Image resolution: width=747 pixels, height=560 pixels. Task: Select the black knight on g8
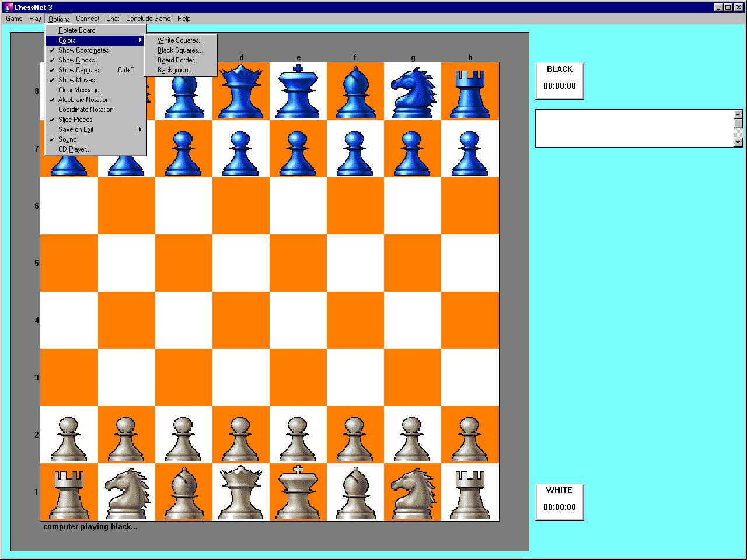(x=413, y=91)
